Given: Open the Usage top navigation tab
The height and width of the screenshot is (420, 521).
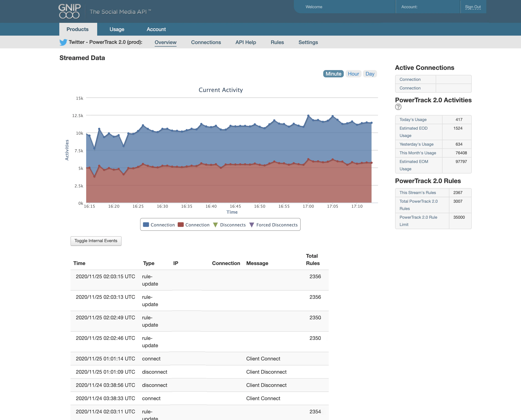Looking at the screenshot, I should [x=117, y=29].
